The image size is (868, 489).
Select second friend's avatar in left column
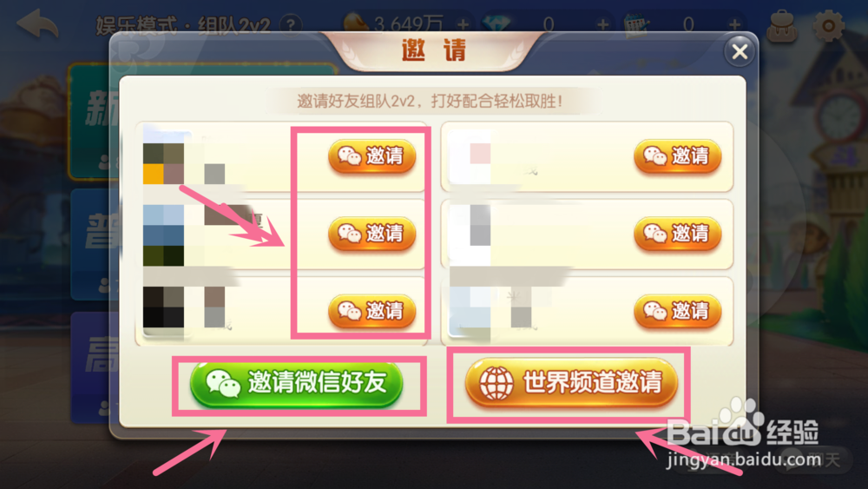click(164, 235)
